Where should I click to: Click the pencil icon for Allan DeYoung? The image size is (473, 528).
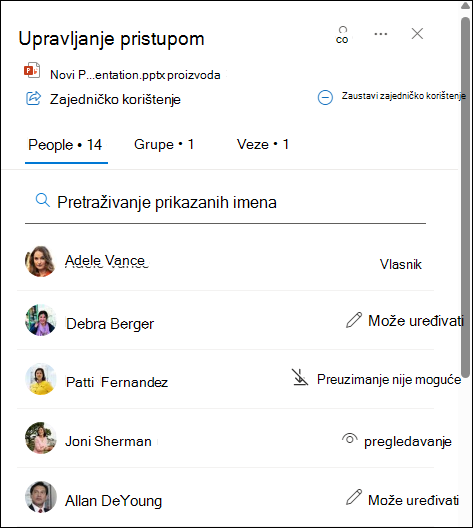click(x=354, y=497)
